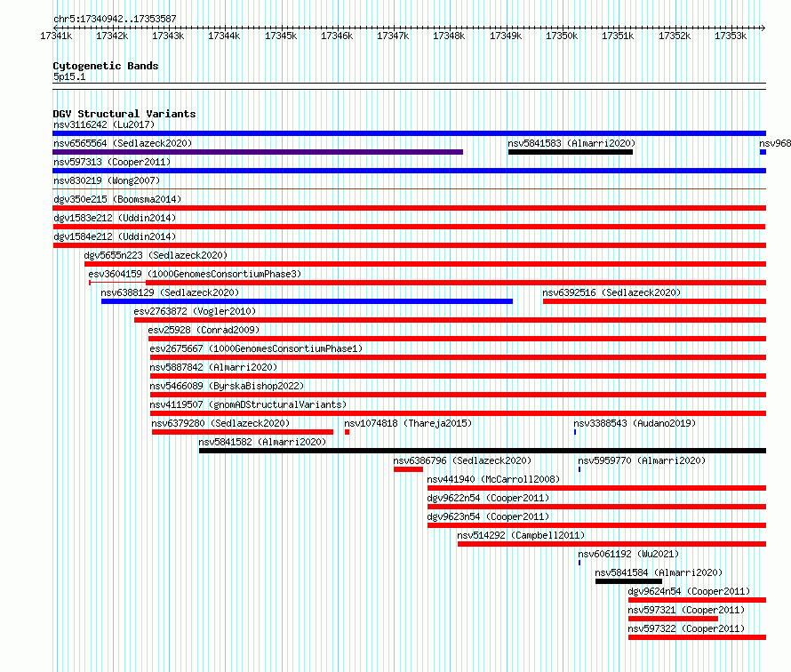Image resolution: width=791 pixels, height=672 pixels.
Task: Open the dgv1584e212 (Uddin2014) entry
Action: pos(115,236)
